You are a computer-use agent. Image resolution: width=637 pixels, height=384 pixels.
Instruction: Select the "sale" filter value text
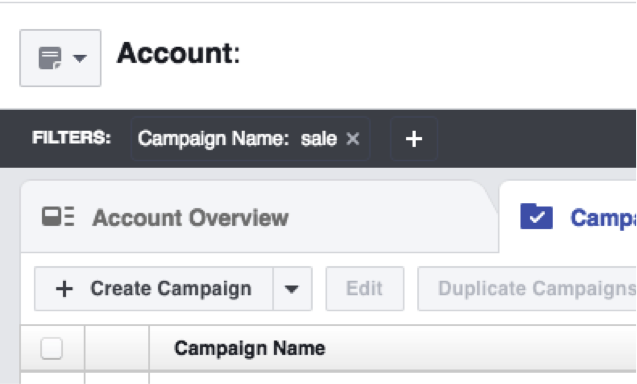click(x=318, y=139)
